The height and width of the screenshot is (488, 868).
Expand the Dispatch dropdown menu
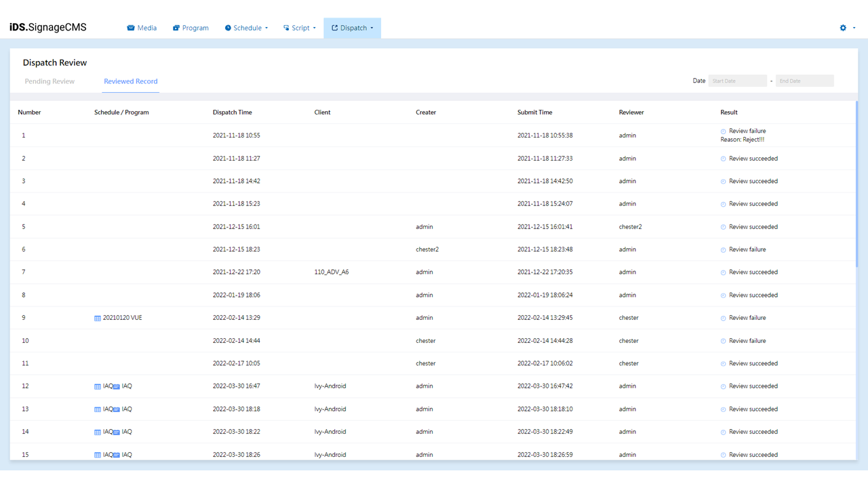[x=353, y=28]
